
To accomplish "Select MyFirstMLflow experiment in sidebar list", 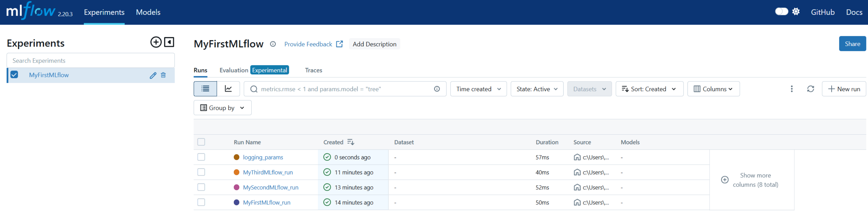I will click(49, 75).
